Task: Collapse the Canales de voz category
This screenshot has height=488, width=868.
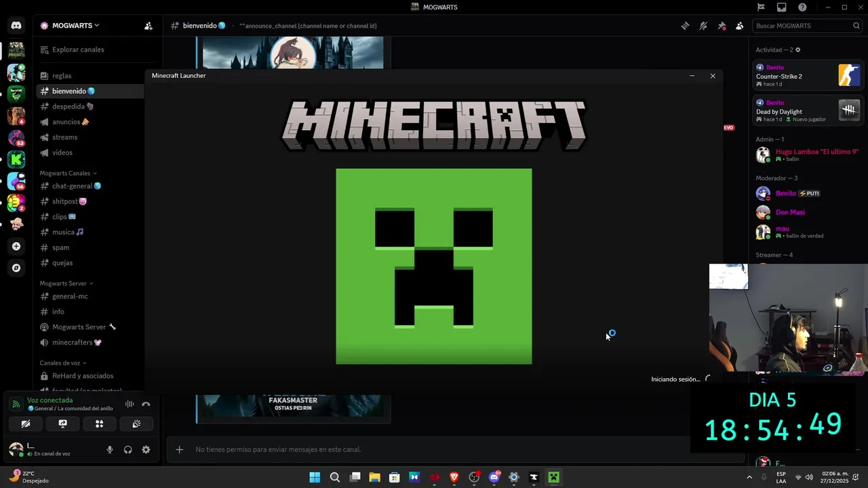Action: point(63,363)
